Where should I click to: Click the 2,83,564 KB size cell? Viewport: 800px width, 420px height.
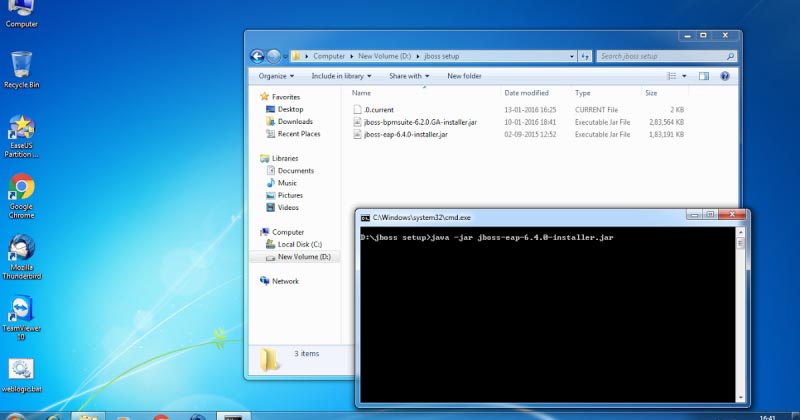pos(666,122)
